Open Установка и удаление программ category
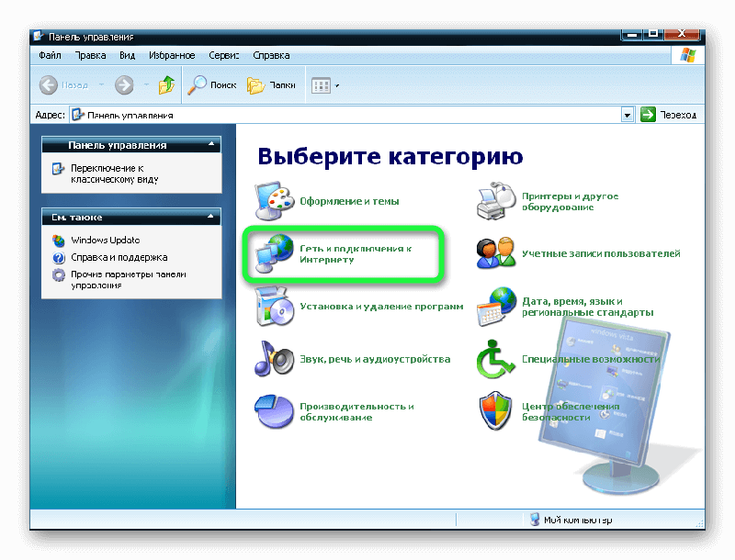Screen dimensions: 735x560 pyautogui.click(x=381, y=307)
